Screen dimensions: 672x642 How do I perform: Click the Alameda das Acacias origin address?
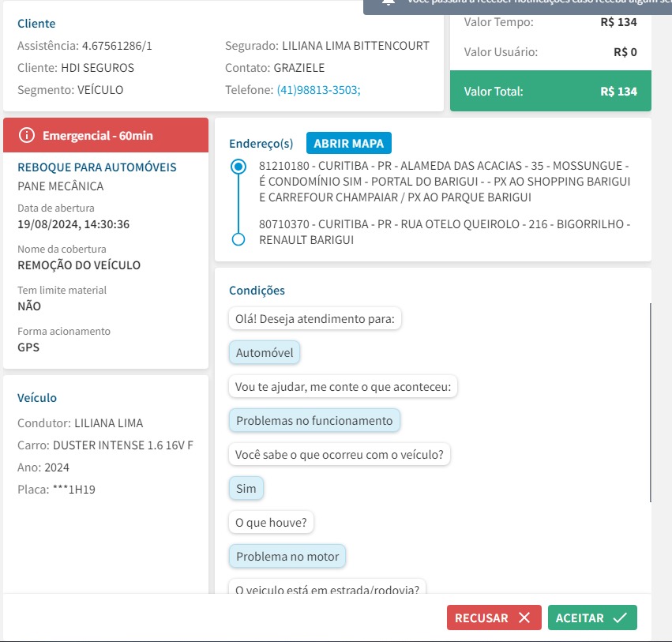pos(444,182)
